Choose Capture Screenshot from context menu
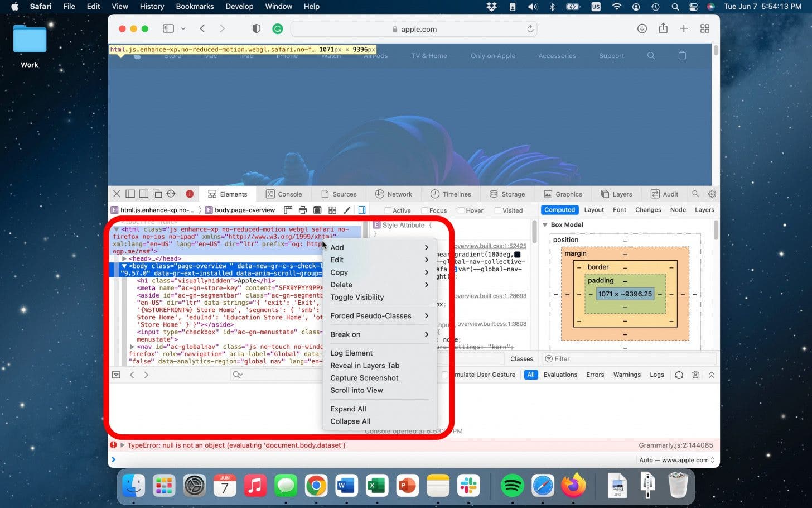Image resolution: width=812 pixels, height=508 pixels. coord(364,378)
